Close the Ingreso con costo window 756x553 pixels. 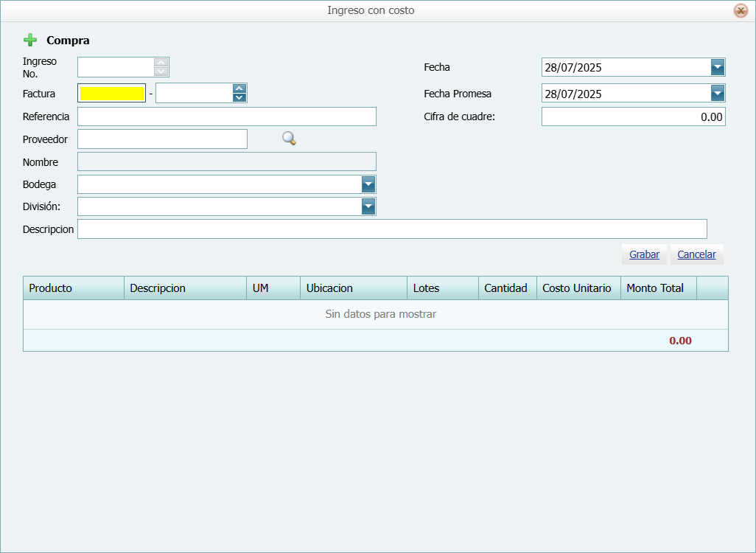pyautogui.click(x=741, y=11)
